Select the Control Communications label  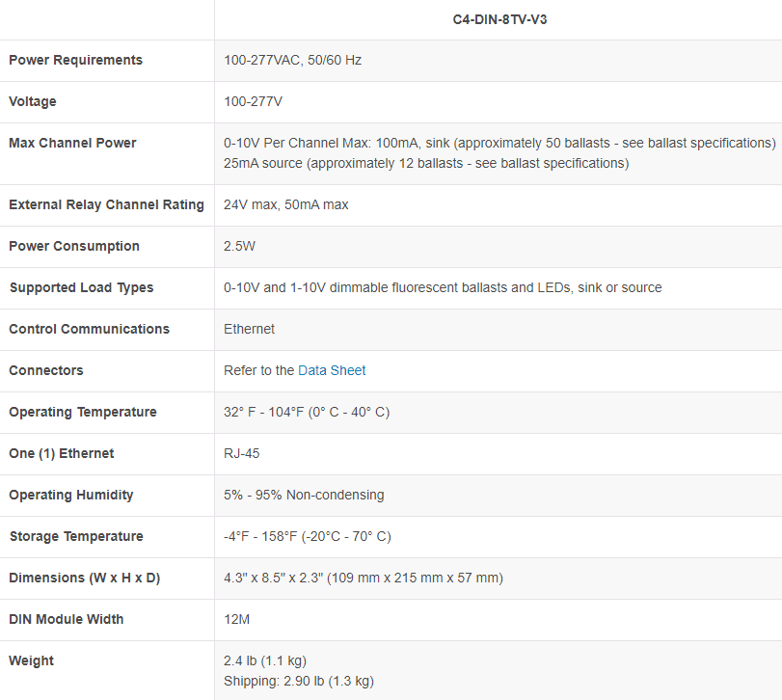(89, 329)
